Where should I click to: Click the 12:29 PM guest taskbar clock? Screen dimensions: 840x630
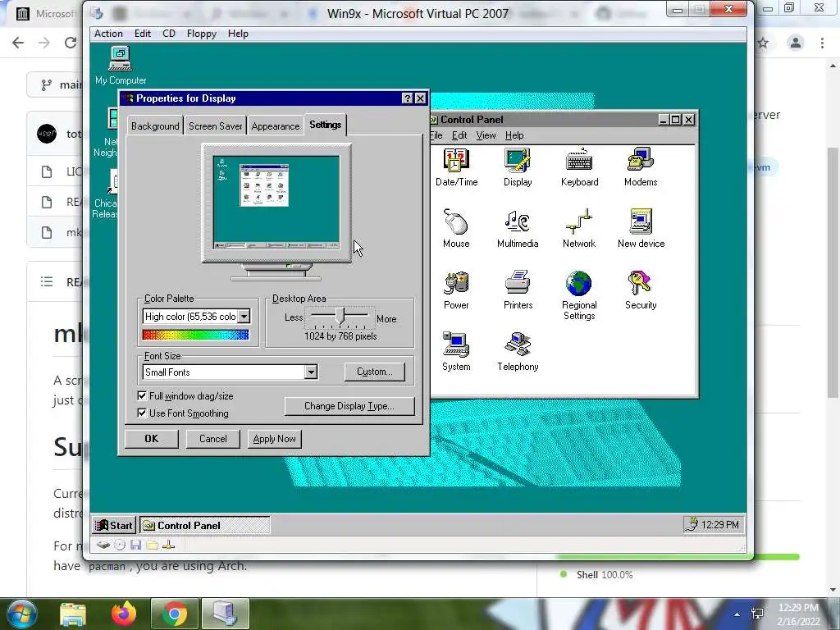[720, 524]
